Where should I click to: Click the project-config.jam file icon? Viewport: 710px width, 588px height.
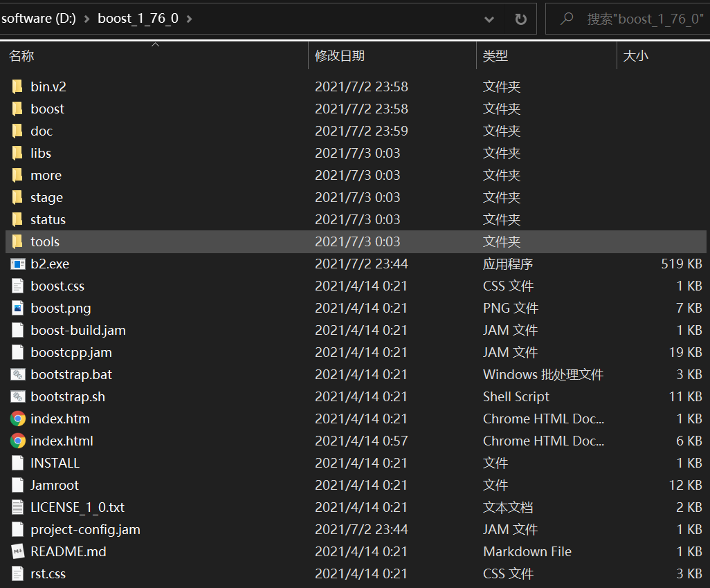[x=18, y=530]
